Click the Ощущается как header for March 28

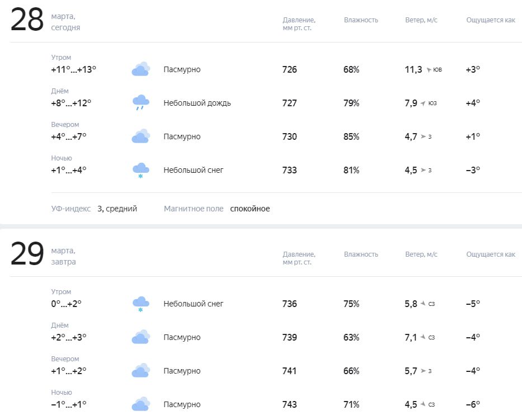point(491,20)
